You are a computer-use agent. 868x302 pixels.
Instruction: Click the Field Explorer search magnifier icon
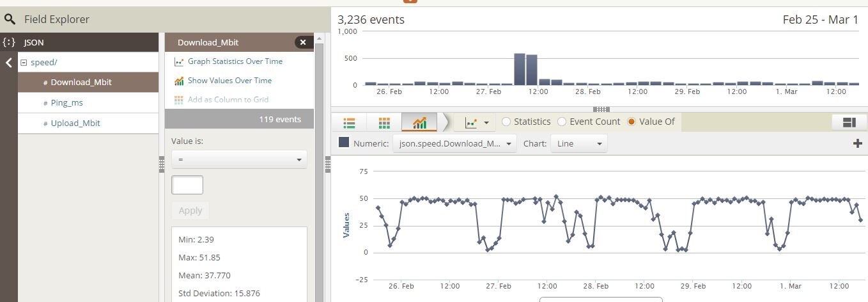click(10, 19)
